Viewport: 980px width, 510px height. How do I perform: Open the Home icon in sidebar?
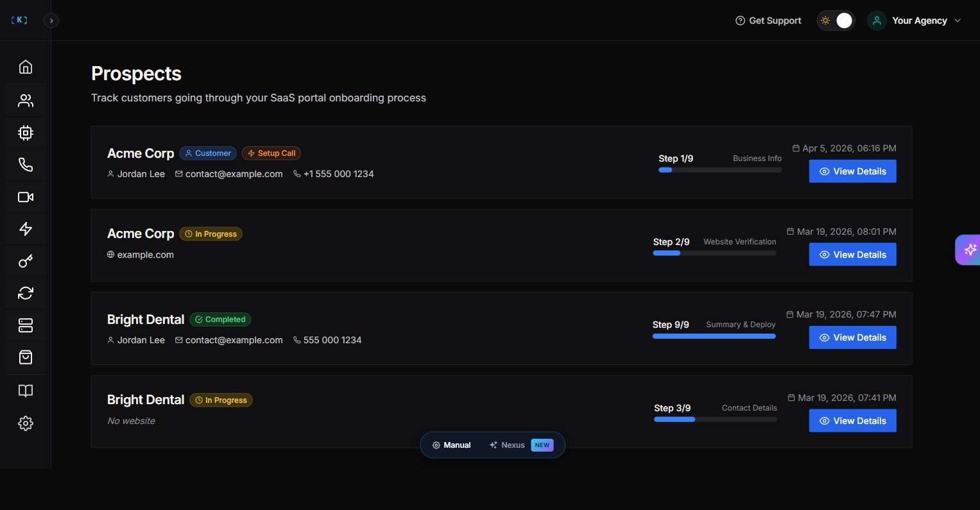coord(25,67)
